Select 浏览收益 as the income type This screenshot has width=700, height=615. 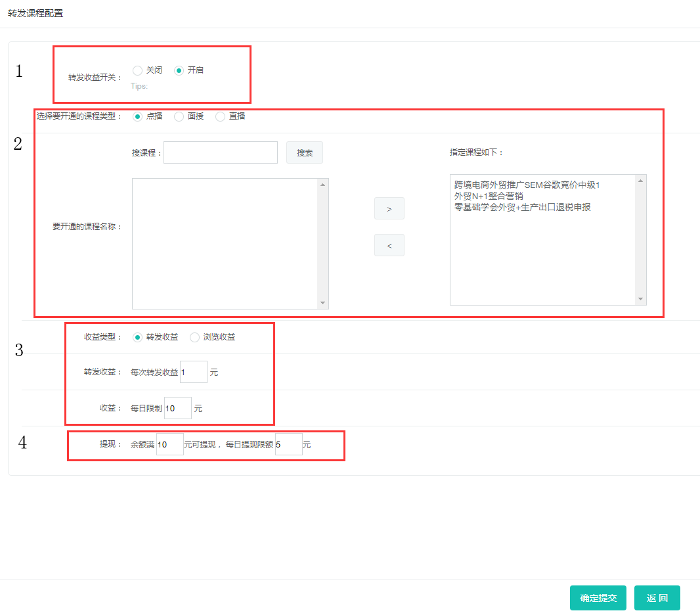[x=194, y=337]
